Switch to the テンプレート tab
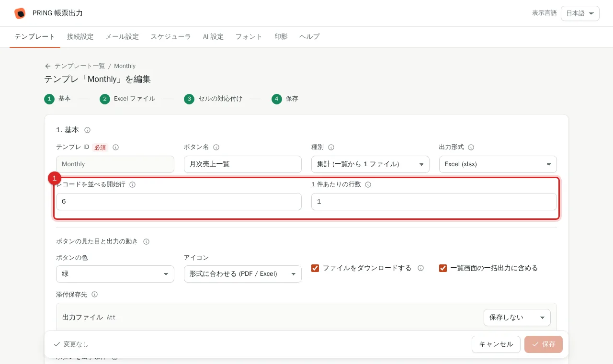The width and height of the screenshot is (613, 364). pyautogui.click(x=35, y=37)
